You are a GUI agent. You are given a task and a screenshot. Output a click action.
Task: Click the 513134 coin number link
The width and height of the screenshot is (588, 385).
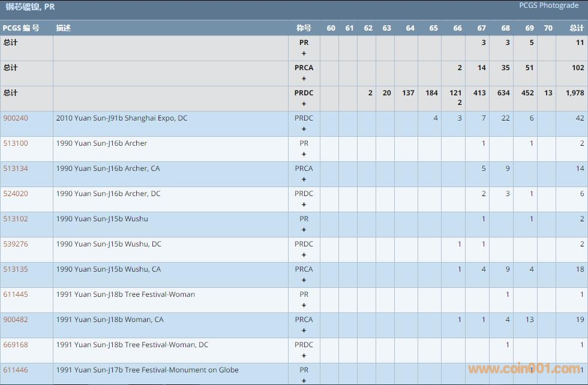click(16, 169)
